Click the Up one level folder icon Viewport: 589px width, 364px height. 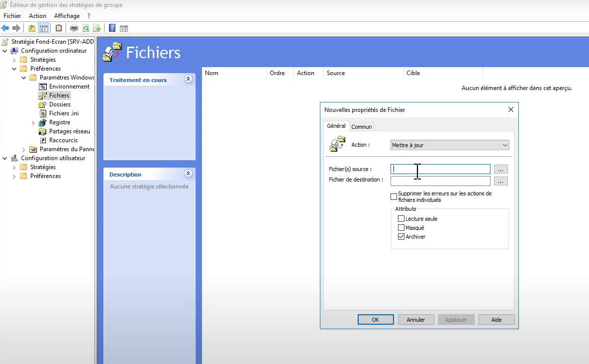(x=32, y=28)
